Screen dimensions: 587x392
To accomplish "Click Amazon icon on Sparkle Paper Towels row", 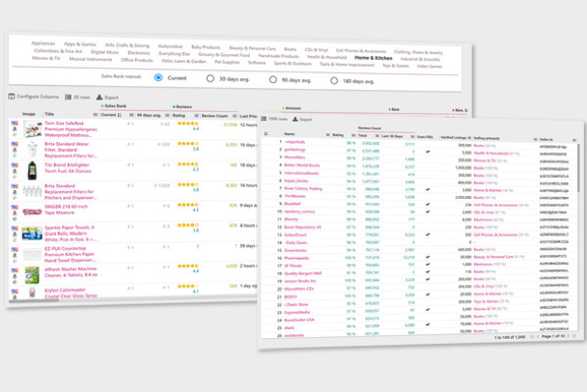I will click(x=14, y=234).
